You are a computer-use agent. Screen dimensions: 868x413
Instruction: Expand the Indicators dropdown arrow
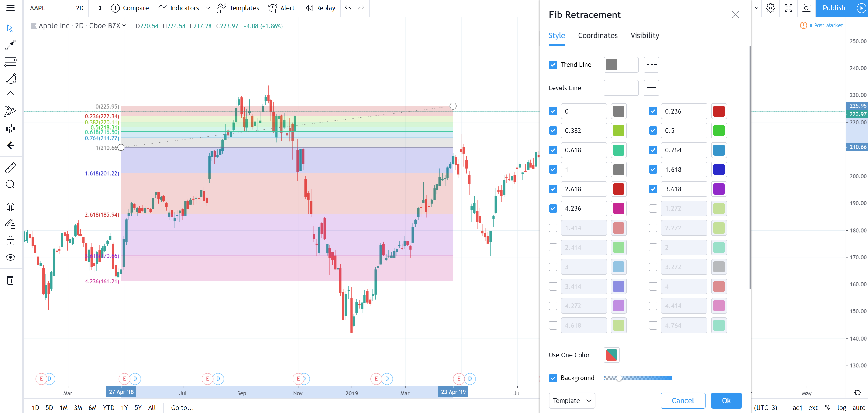(x=208, y=8)
